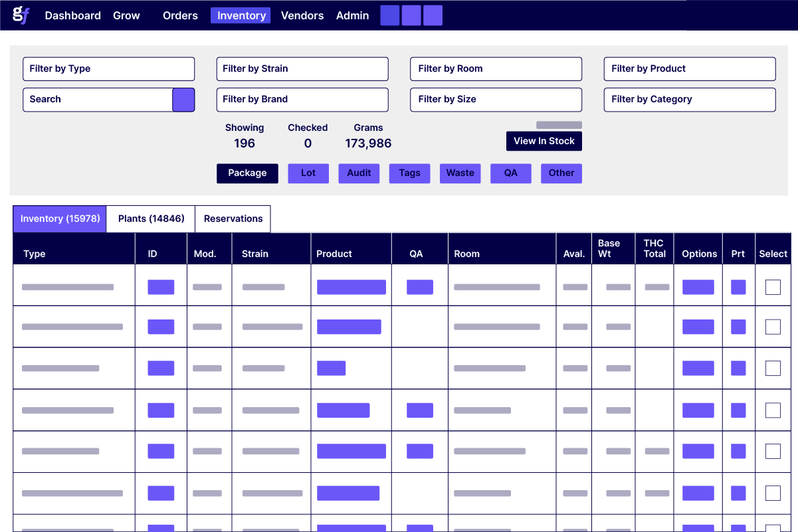
Task: Click the Prt icon in the third row
Action: [x=738, y=368]
